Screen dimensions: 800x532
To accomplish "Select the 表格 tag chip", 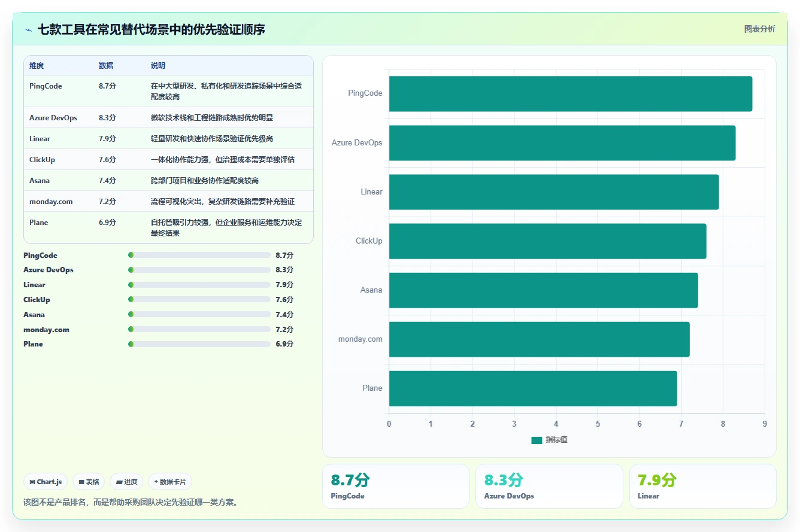I will (89, 482).
